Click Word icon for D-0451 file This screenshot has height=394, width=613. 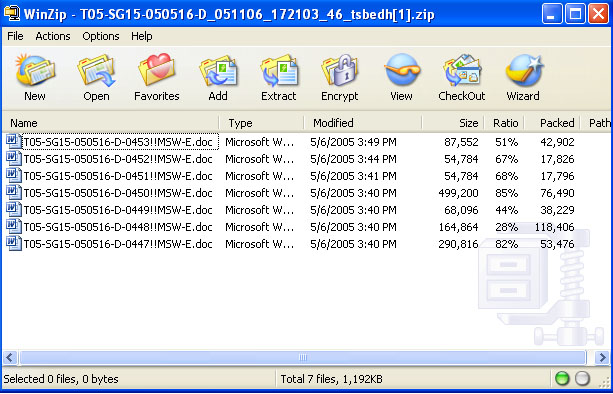[x=14, y=176]
